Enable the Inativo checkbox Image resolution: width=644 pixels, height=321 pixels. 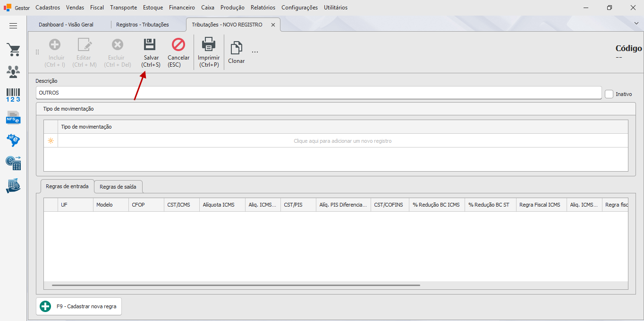[x=609, y=94]
